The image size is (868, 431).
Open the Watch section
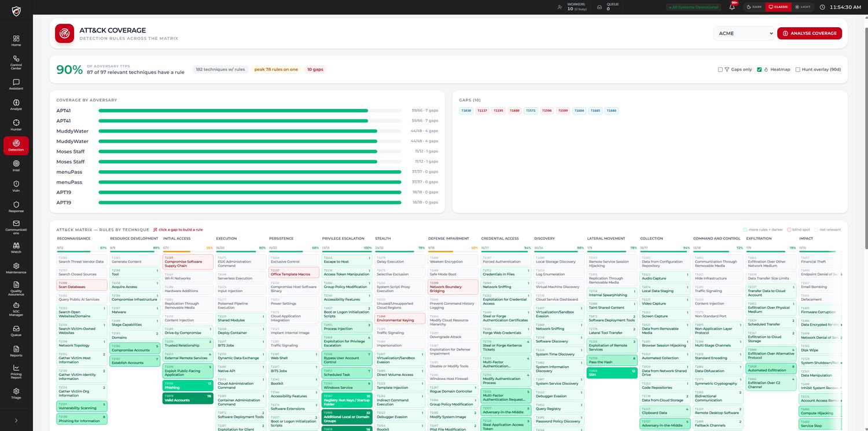(16, 247)
